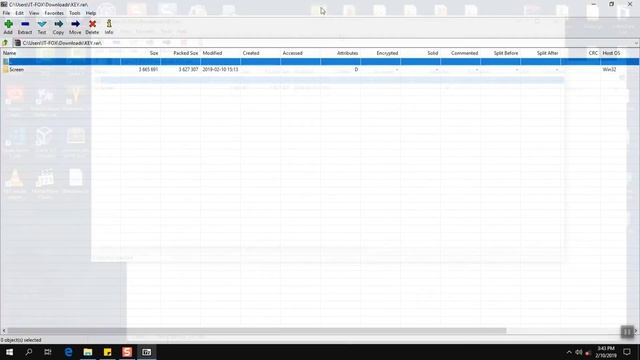Open the Help menu

[x=91, y=13]
